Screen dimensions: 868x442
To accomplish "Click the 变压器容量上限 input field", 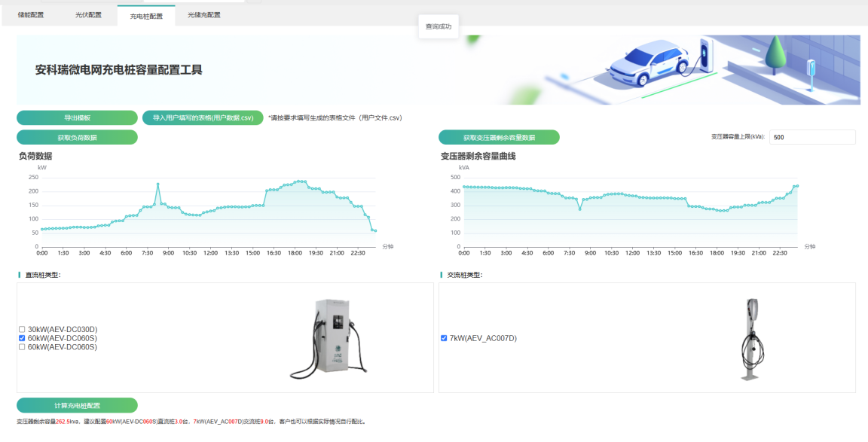I will (x=811, y=136).
